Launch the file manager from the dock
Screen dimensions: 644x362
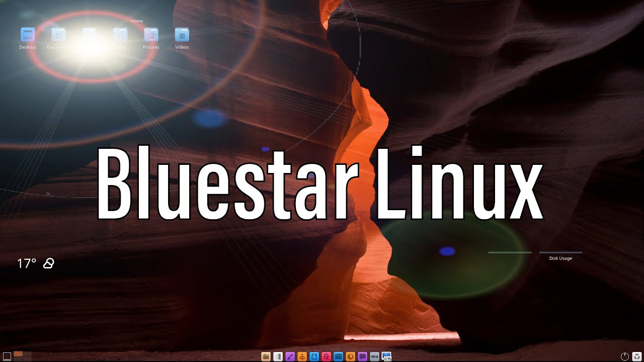266,356
